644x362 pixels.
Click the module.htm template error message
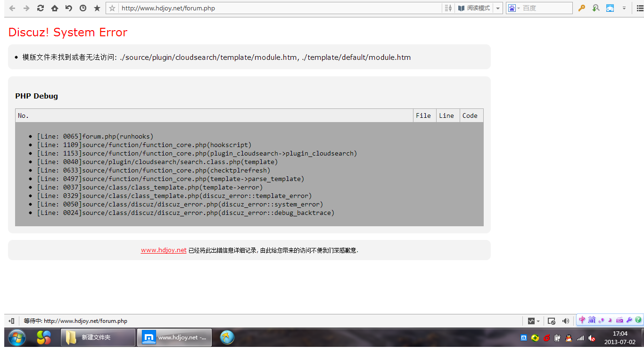point(216,57)
